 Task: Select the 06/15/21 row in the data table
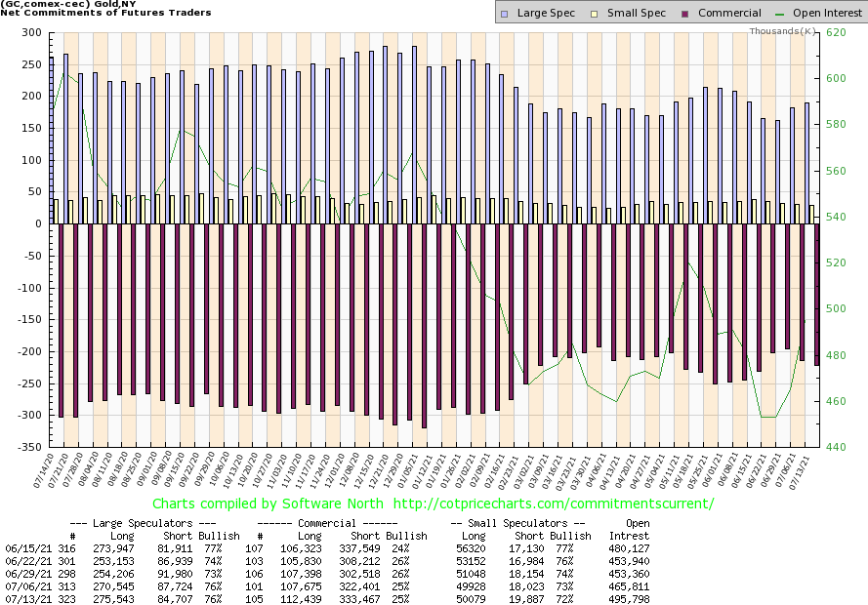[25, 548]
